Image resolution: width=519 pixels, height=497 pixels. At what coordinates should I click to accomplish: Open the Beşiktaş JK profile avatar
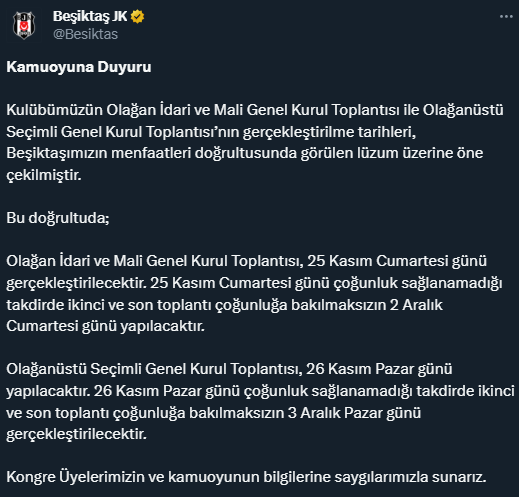(x=24, y=25)
